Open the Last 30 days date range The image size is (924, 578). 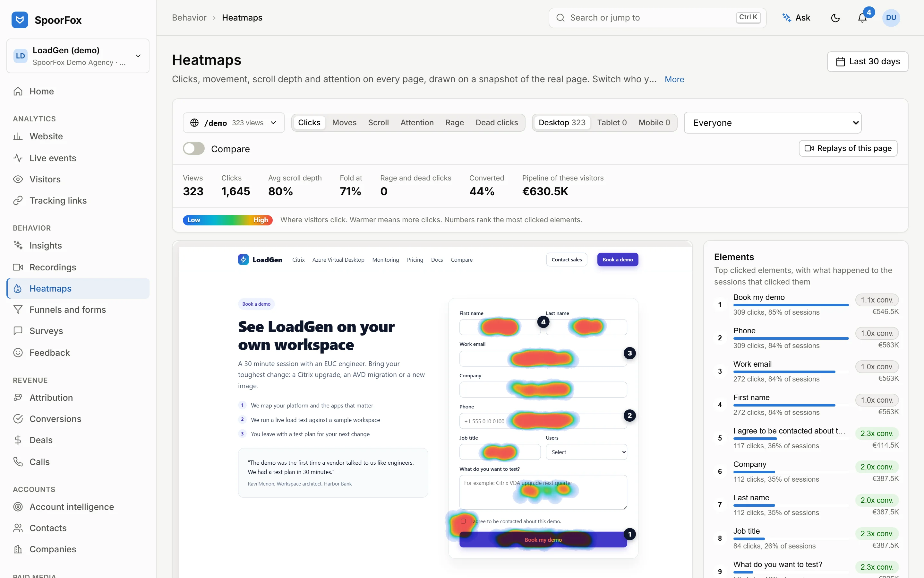click(x=868, y=62)
